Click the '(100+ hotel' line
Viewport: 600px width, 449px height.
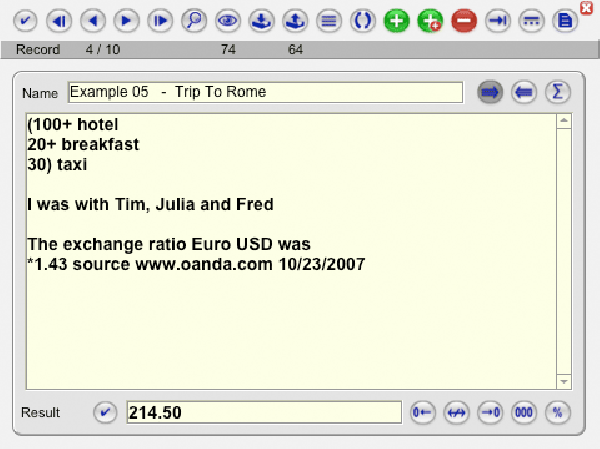pos(73,124)
